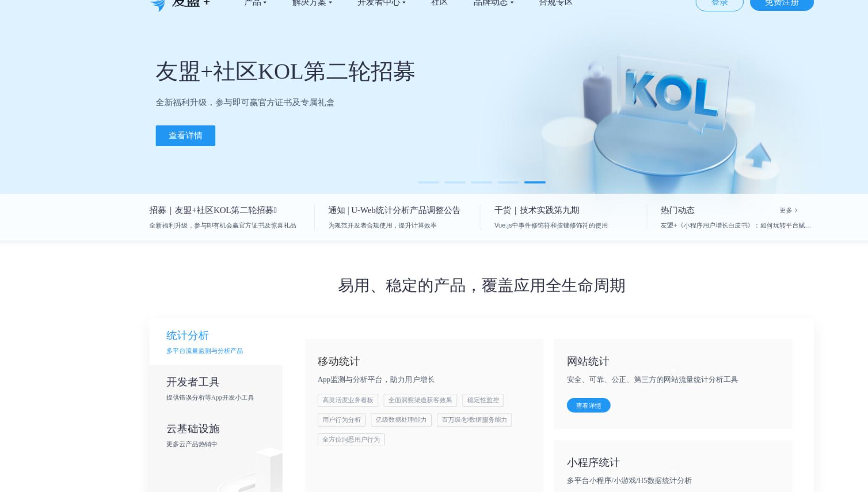Open the 小程序用户增长白皮书 news item
Screen dimensions: 868x492
735,225
